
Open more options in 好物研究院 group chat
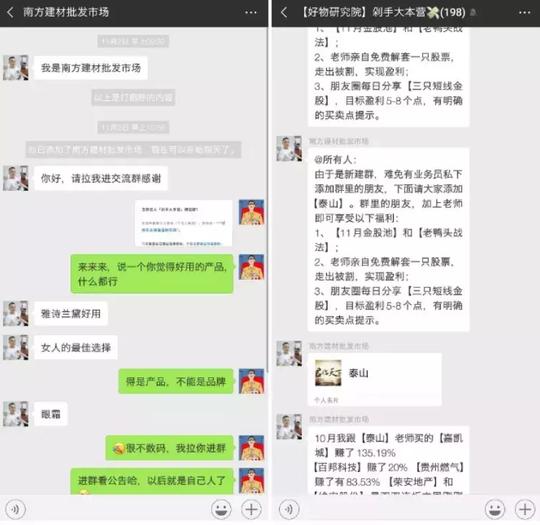tap(524, 13)
